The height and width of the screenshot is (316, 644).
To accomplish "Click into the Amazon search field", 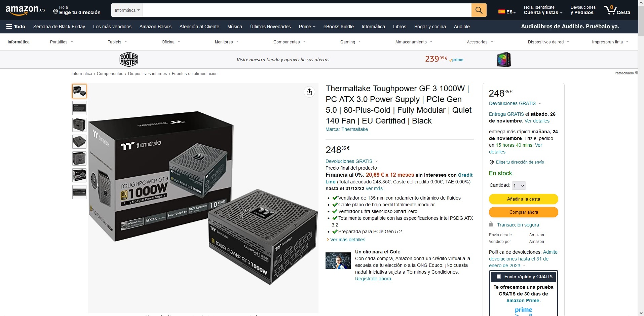I will tap(307, 10).
